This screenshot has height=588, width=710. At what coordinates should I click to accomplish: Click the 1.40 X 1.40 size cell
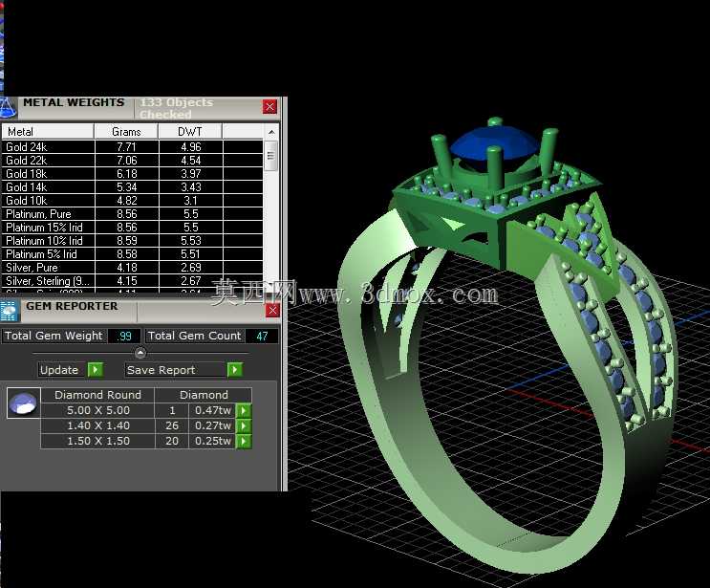coord(98,425)
